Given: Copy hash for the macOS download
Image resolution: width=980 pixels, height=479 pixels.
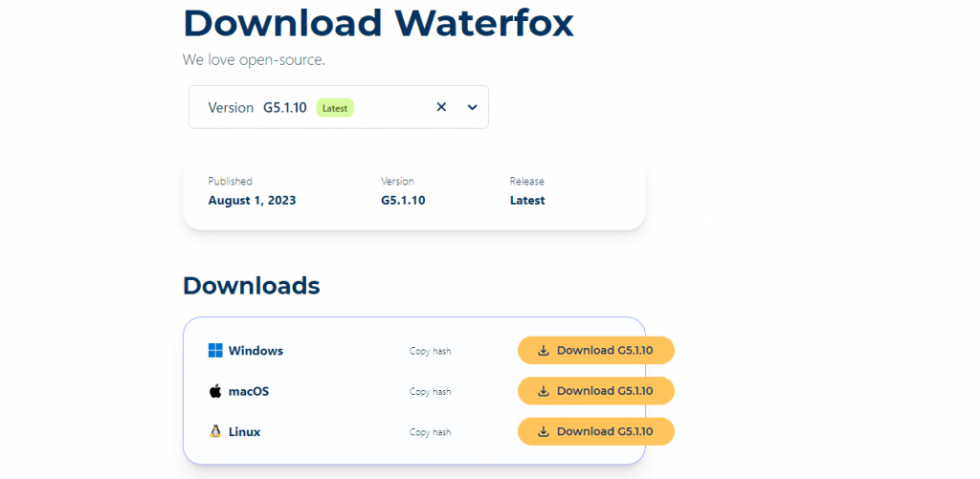Looking at the screenshot, I should 430,392.
